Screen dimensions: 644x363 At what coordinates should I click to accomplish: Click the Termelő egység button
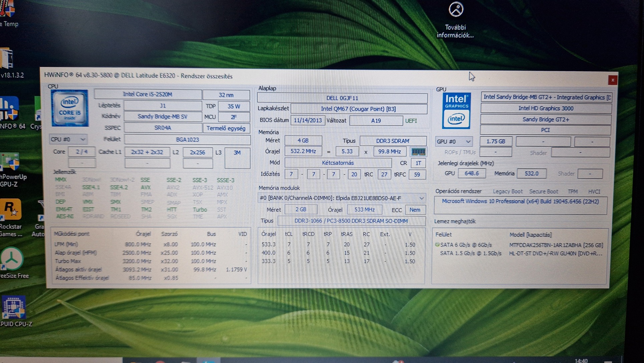pyautogui.click(x=226, y=128)
